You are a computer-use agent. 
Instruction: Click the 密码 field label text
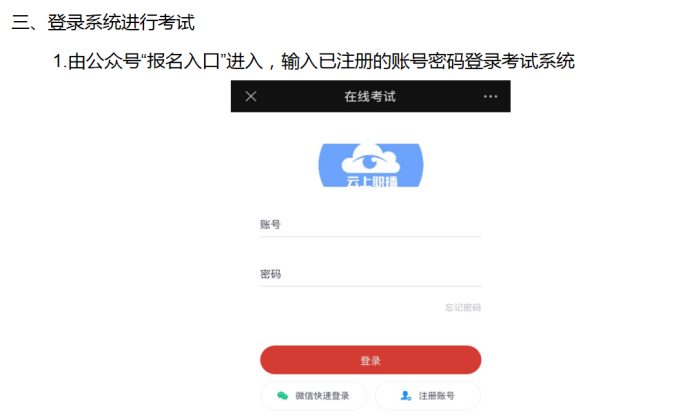[x=270, y=274]
